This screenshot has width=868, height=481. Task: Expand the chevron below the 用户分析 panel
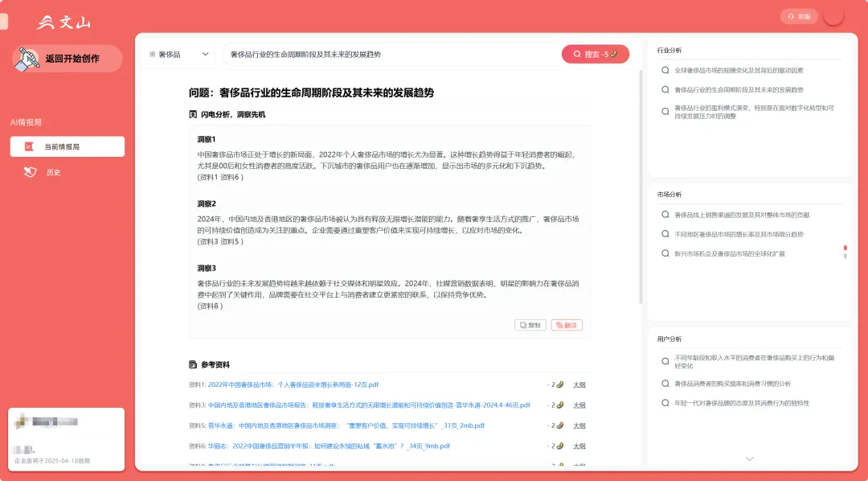click(x=749, y=458)
